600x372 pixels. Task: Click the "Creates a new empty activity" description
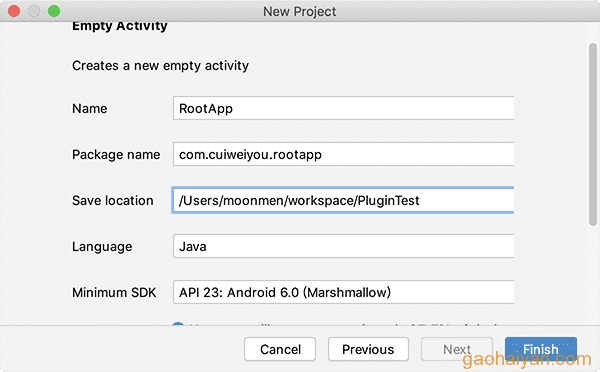pyautogui.click(x=160, y=65)
